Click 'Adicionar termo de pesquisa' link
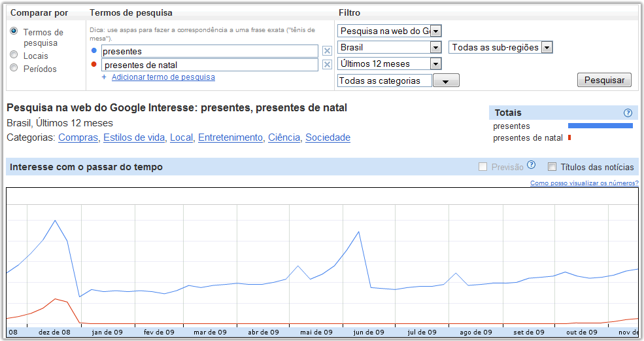 [163, 77]
